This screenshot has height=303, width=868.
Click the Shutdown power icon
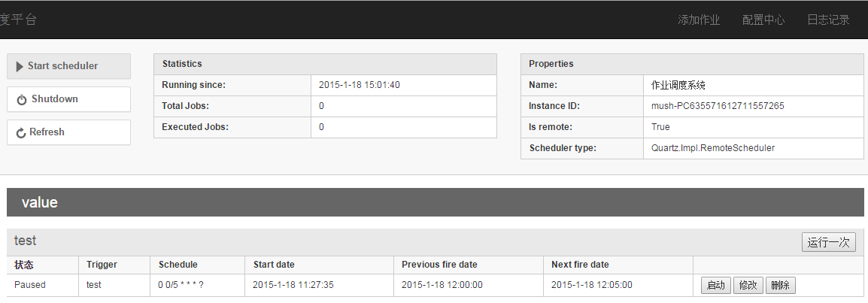pos(22,99)
